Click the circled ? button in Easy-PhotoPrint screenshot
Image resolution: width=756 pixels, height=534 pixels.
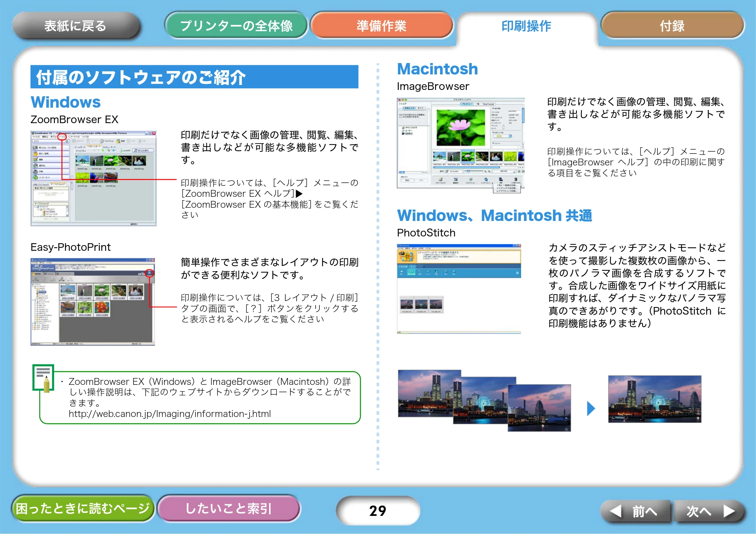(150, 273)
